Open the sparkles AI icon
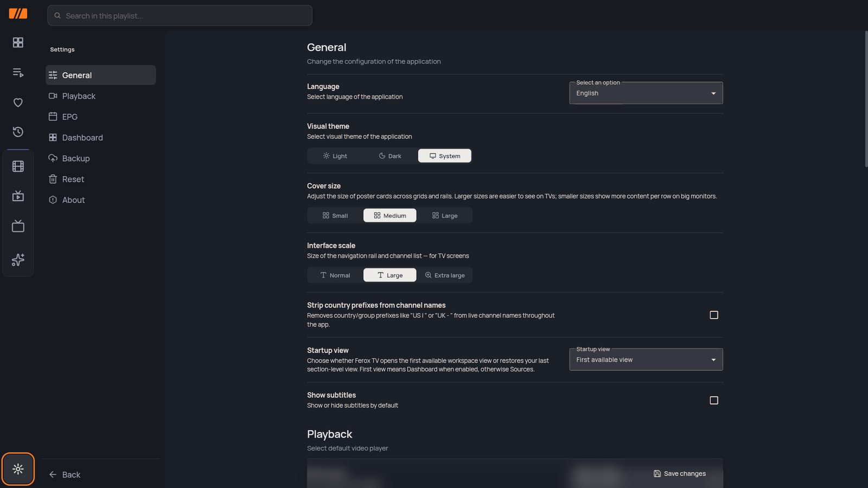 pos(18,260)
